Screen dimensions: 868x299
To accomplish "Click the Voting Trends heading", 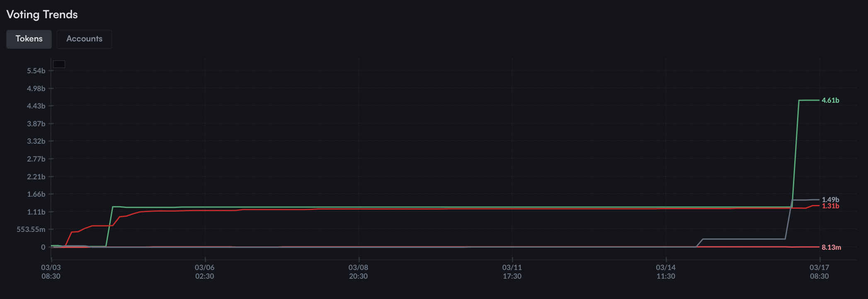I will pos(42,14).
